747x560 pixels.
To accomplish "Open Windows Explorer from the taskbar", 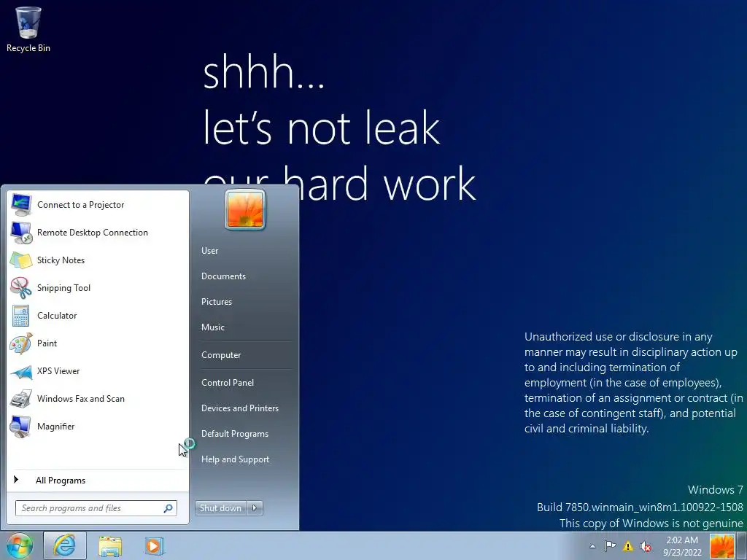I will 110,545.
